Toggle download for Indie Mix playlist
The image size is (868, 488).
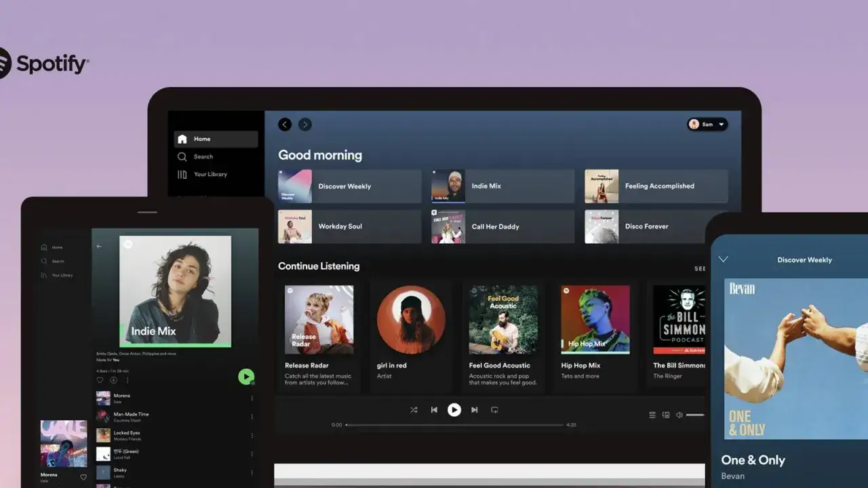point(113,380)
